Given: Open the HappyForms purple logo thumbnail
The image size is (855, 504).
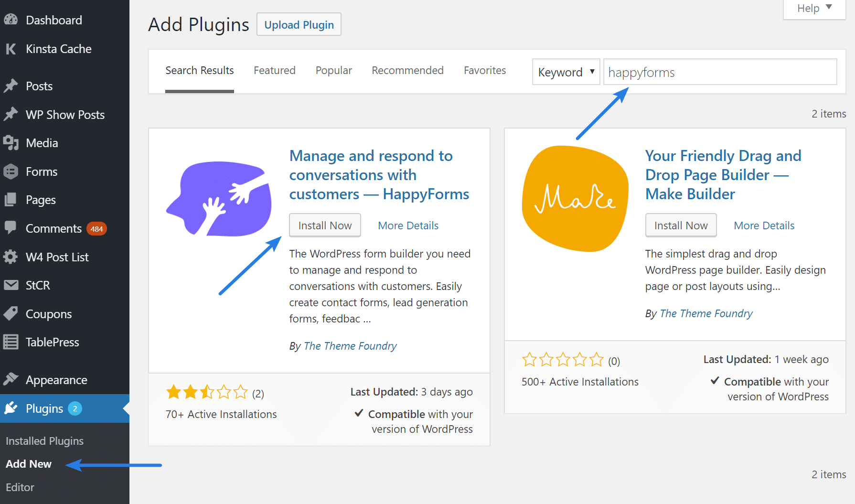Looking at the screenshot, I should click(x=219, y=199).
